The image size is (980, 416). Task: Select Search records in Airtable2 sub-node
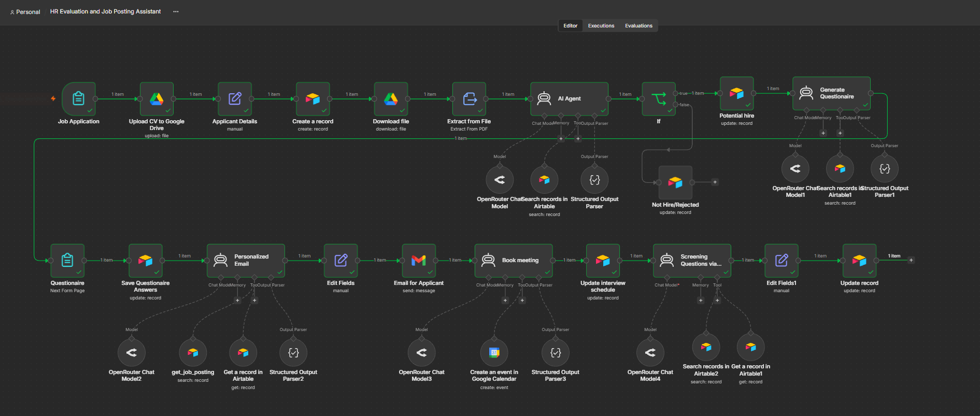pyautogui.click(x=706, y=347)
